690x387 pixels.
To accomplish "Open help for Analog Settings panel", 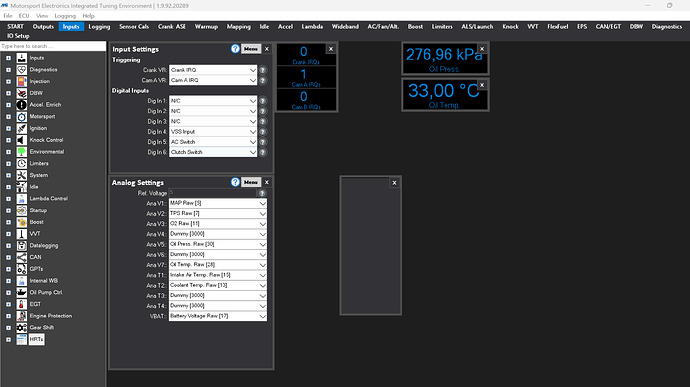I will click(x=235, y=182).
